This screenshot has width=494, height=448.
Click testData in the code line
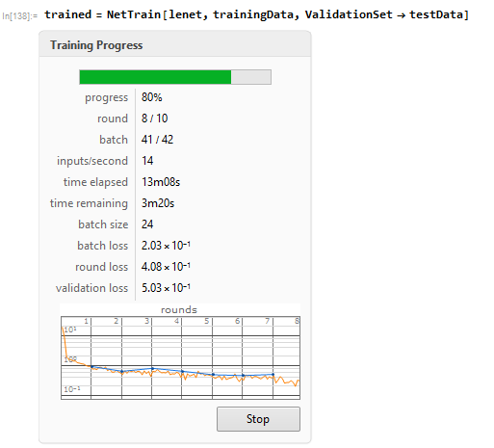point(436,14)
